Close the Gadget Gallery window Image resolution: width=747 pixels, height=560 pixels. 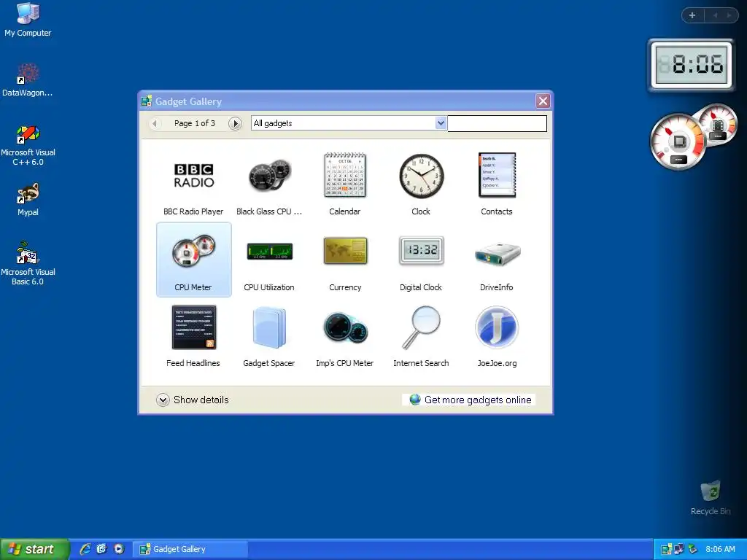point(543,101)
